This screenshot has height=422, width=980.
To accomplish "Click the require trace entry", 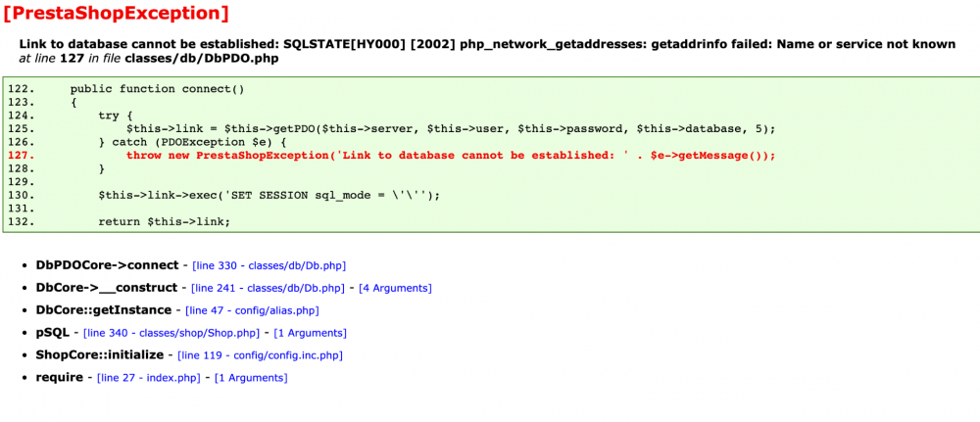I will (60, 378).
